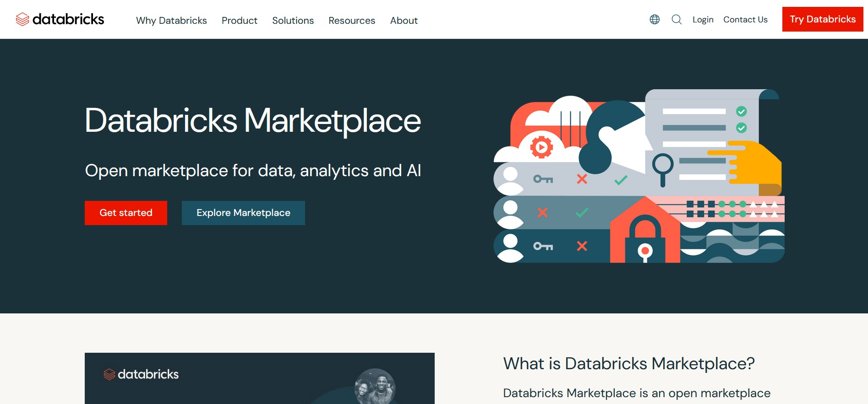Viewport: 868px width, 404px height.
Task: Click the Login link
Action: point(703,20)
